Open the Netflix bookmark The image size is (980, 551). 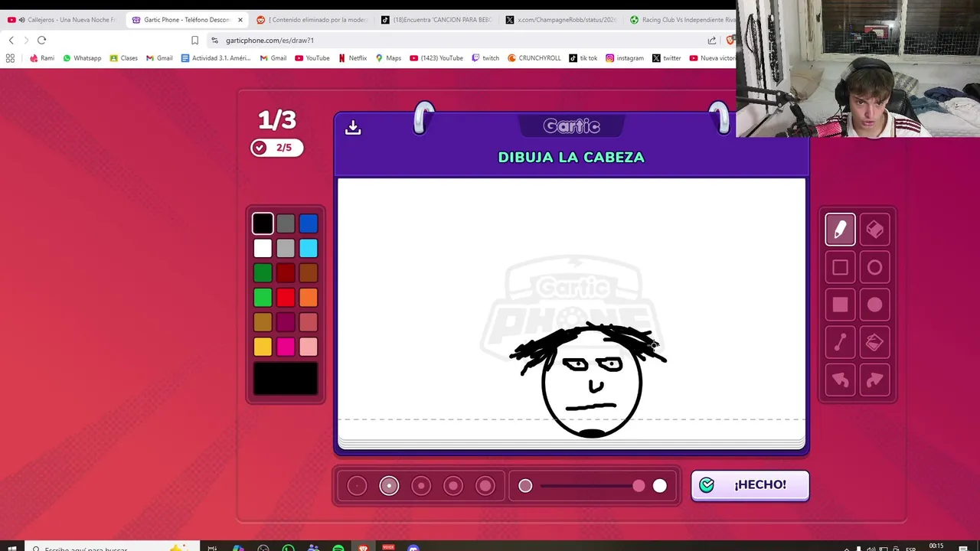[x=352, y=58]
